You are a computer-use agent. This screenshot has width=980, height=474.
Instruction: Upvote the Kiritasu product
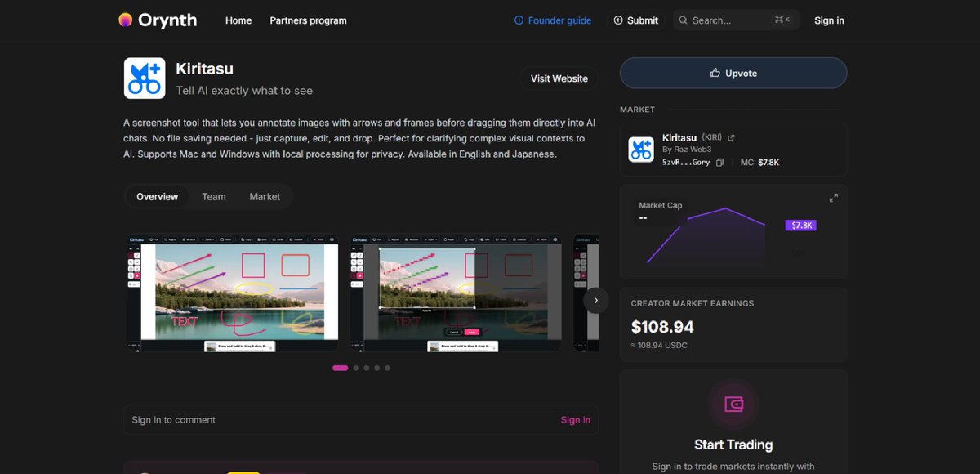click(x=733, y=73)
